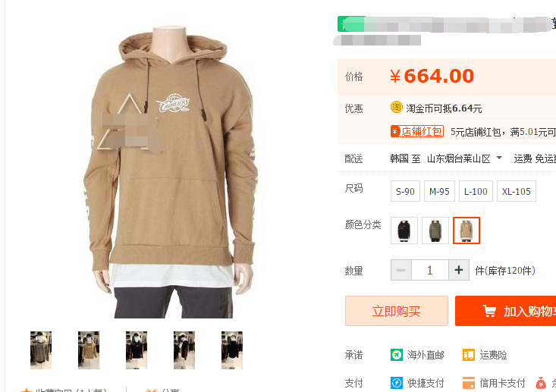Click the 运费险 shipping insurance icon
Screen dimensions: 556x392
tap(469, 355)
